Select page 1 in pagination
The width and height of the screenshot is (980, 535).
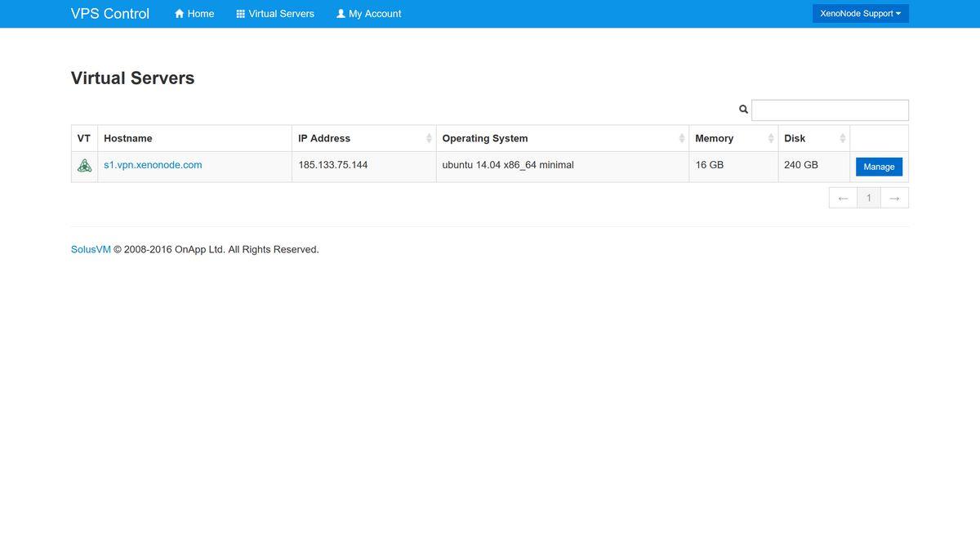869,198
